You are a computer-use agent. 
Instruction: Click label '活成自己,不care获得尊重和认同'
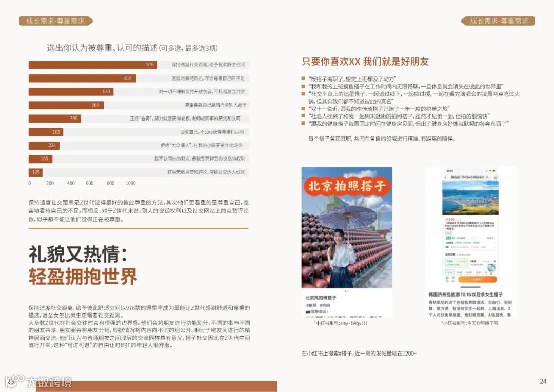point(212,132)
